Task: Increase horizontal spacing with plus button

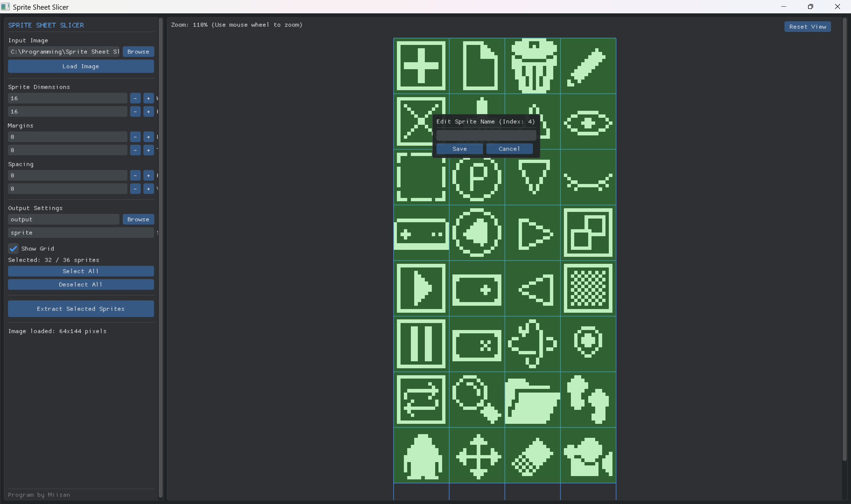Action: (x=148, y=176)
